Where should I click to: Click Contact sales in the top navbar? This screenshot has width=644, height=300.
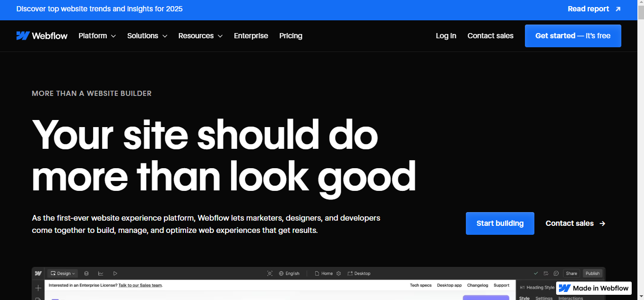(x=490, y=36)
